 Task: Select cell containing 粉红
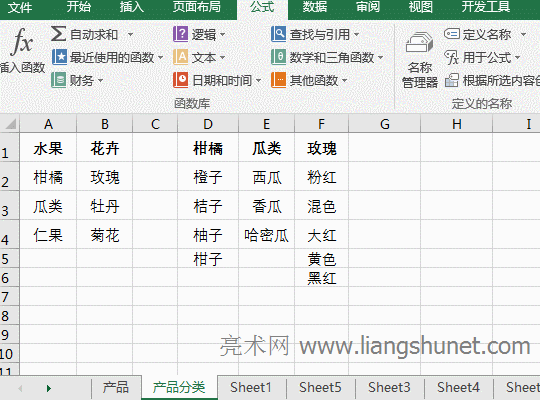pos(322,177)
